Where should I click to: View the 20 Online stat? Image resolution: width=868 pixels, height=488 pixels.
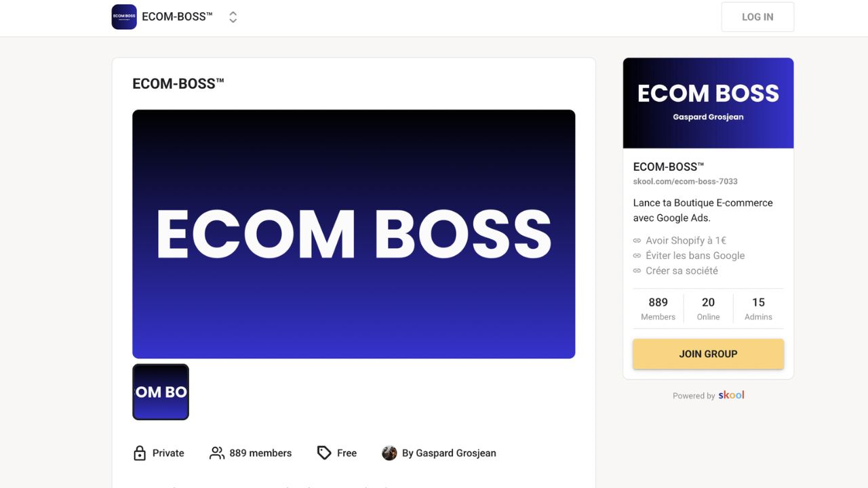(708, 308)
